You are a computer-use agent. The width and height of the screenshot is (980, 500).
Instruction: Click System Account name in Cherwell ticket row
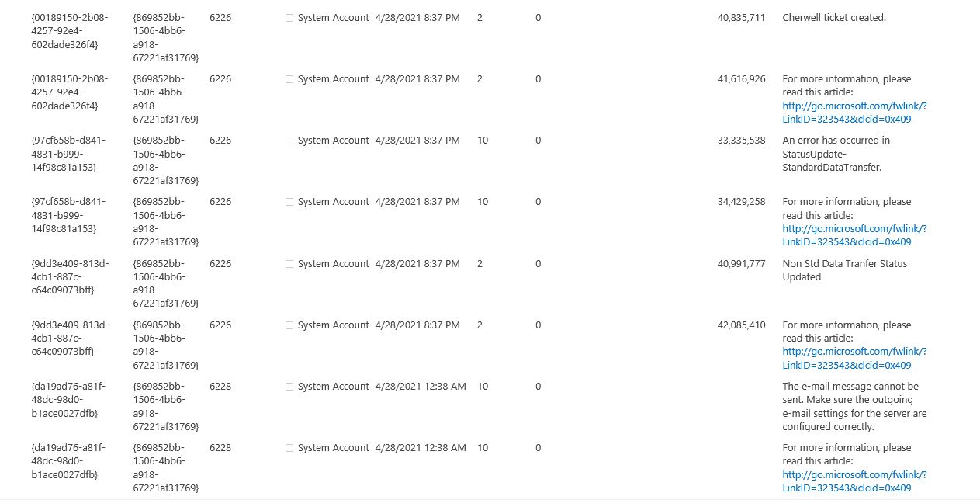[334, 17]
